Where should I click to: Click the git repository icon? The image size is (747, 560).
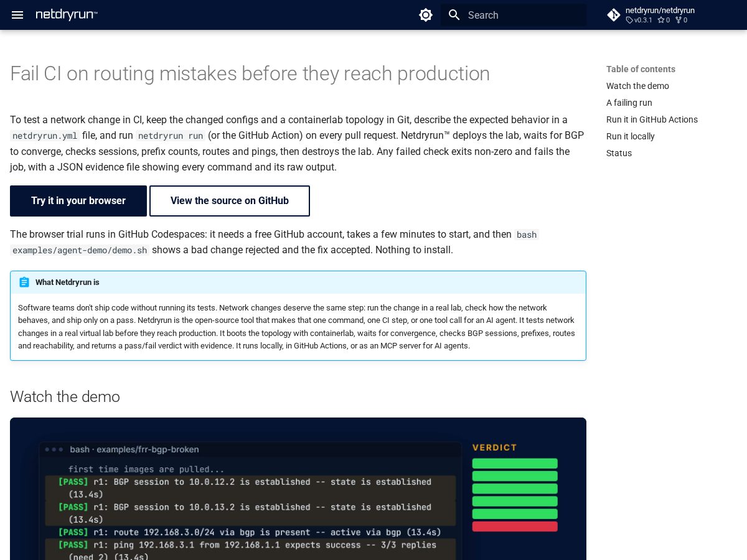coord(614,15)
